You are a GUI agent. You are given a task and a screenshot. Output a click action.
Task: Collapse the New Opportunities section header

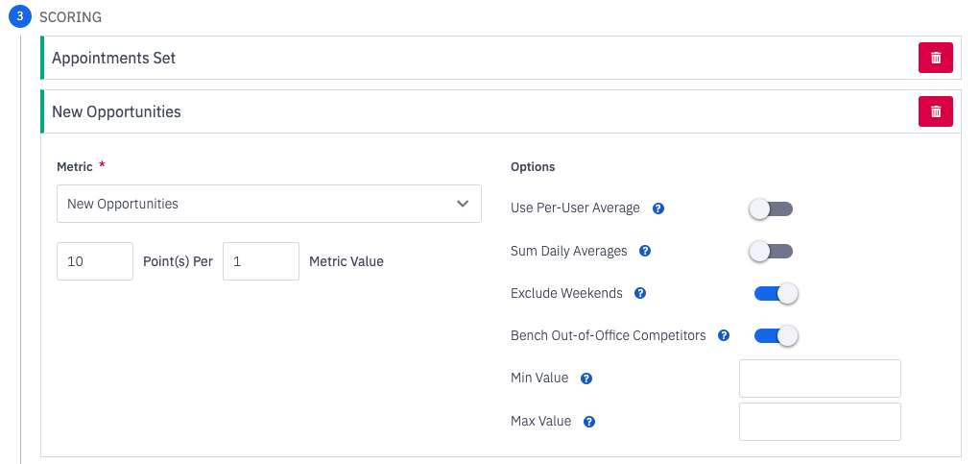click(384, 111)
